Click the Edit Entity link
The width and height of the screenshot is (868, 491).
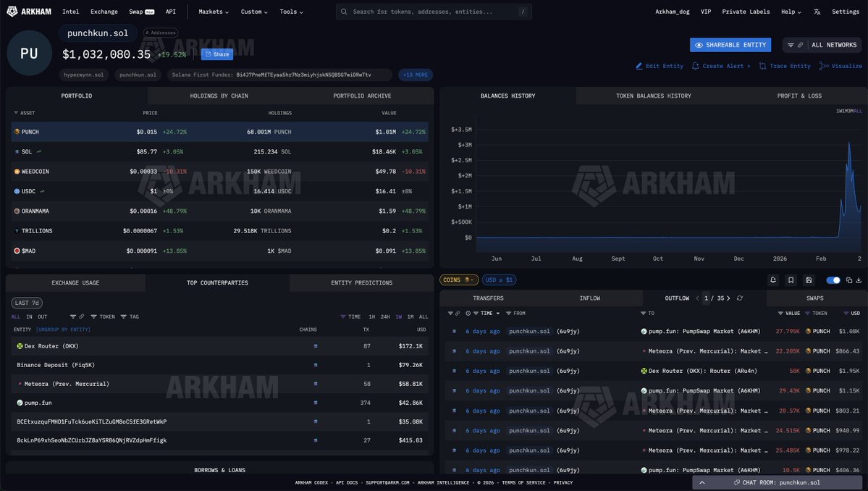coord(660,66)
